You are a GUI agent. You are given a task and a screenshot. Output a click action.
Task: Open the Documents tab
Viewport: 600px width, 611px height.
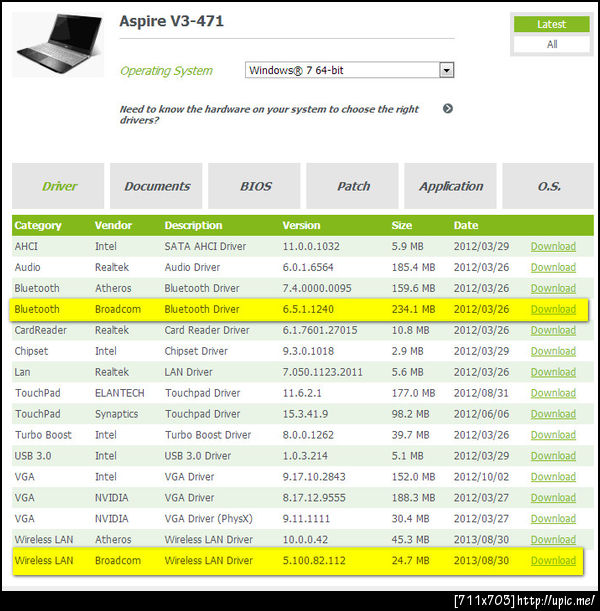pos(156,186)
